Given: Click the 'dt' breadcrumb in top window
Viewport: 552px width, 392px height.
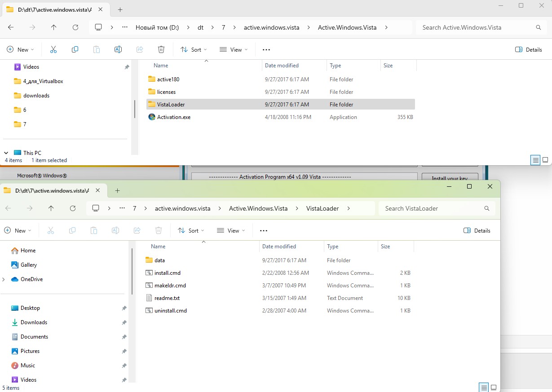Looking at the screenshot, I should (x=200, y=27).
